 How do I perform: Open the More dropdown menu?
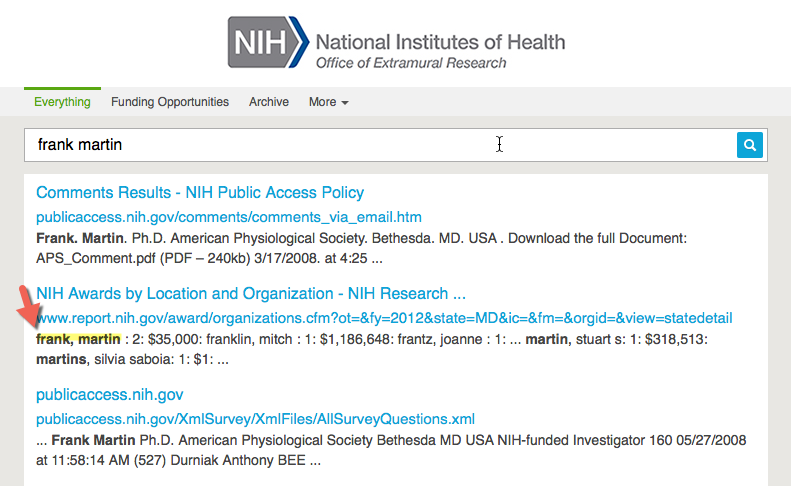pyautogui.click(x=328, y=102)
